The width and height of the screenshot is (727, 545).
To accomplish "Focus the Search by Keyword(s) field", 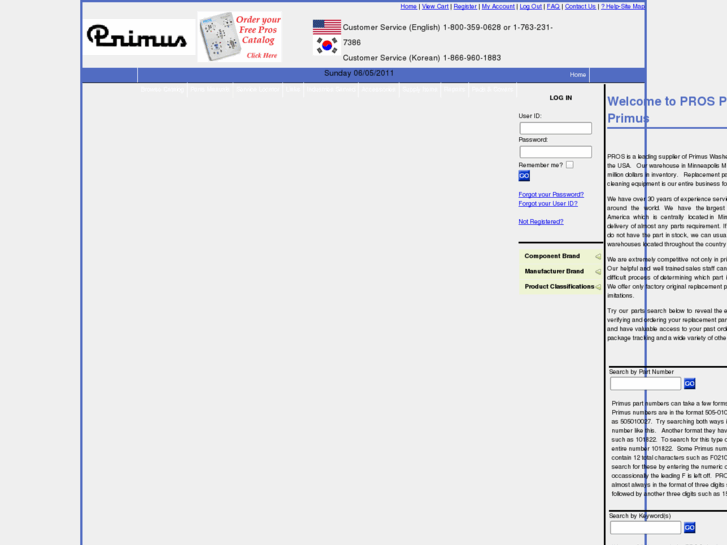I will pyautogui.click(x=645, y=528).
